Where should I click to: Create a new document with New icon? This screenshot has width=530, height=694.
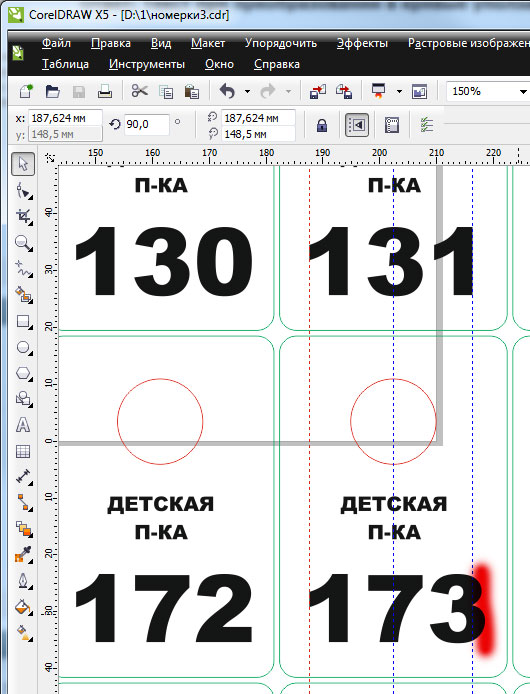click(26, 92)
